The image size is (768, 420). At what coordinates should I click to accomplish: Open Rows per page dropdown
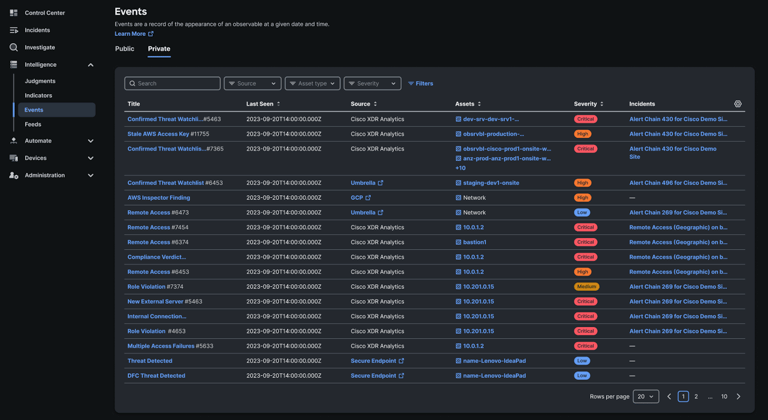click(x=646, y=396)
